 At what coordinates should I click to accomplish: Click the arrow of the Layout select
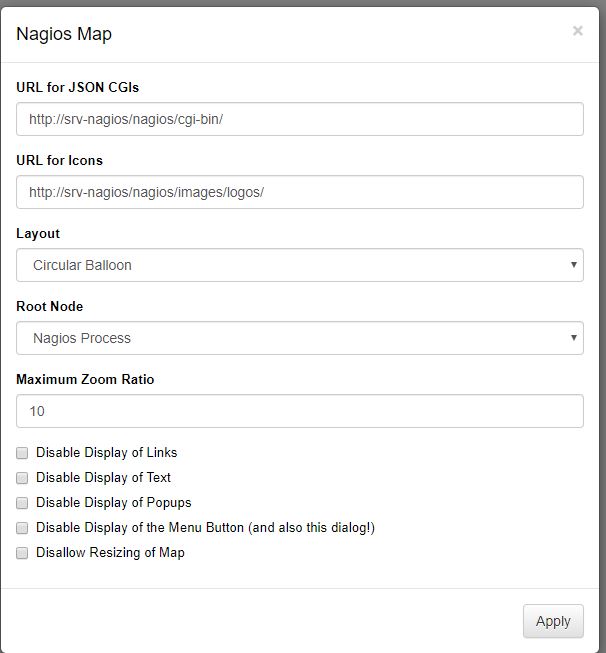pyautogui.click(x=574, y=265)
